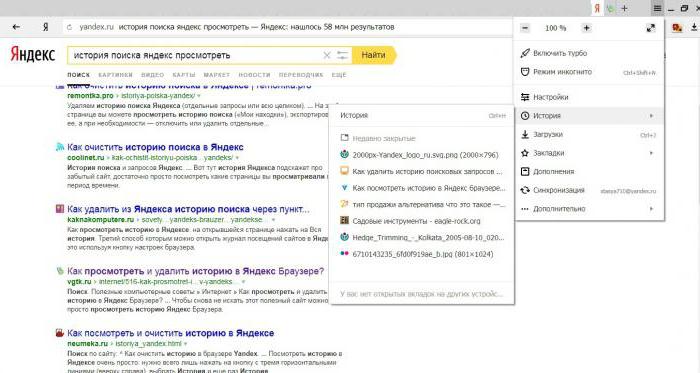Screen dimensions: 700x373
Task: Clear the search query with the X icon
Action: click(327, 55)
